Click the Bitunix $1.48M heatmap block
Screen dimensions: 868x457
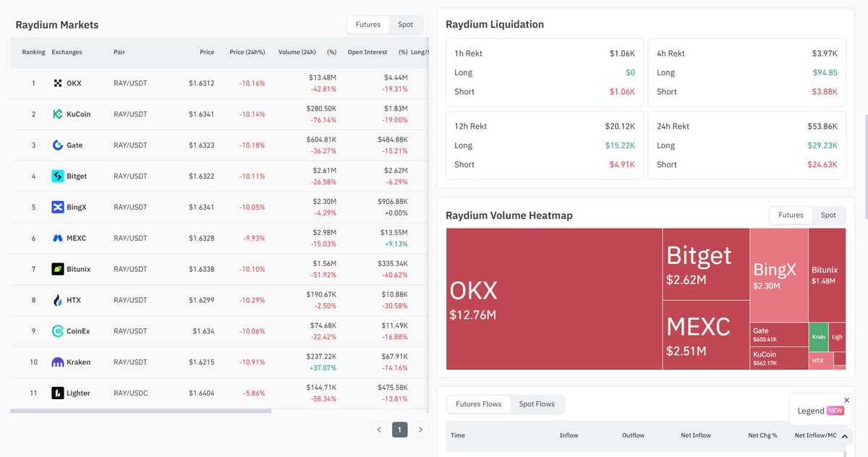(827, 276)
